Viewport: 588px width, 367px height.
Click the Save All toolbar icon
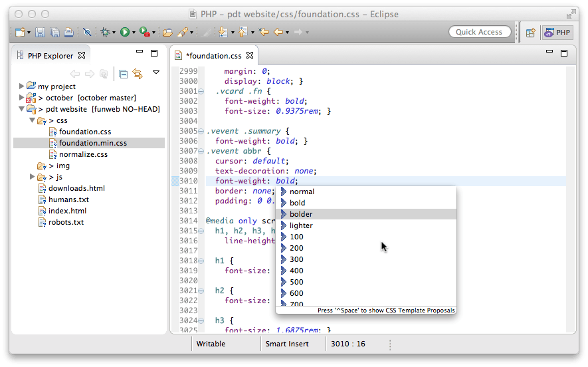(53, 32)
